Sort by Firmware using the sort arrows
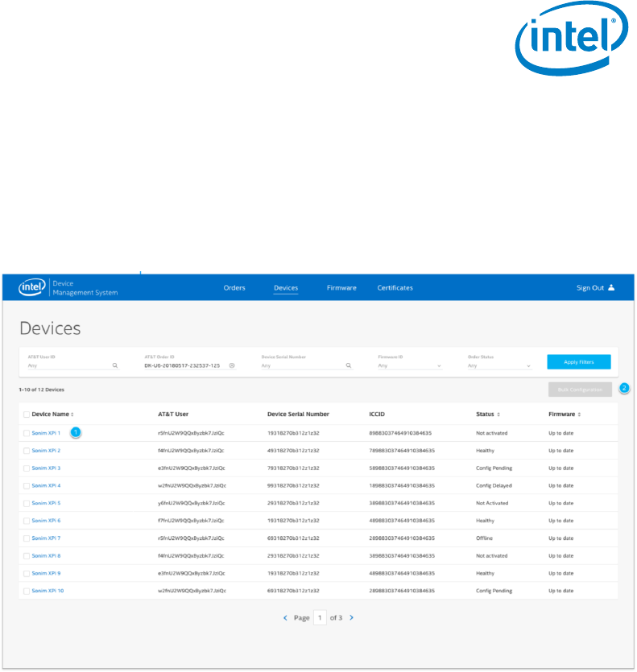 579,414
